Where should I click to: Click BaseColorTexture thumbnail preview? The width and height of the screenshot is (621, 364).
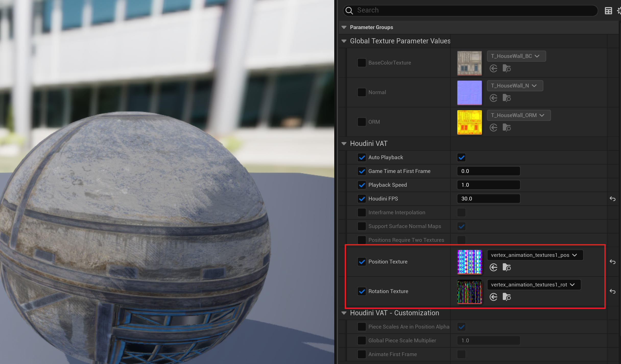[470, 63]
